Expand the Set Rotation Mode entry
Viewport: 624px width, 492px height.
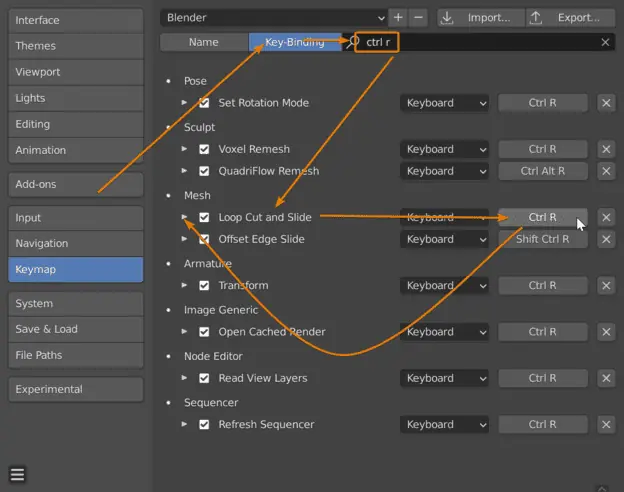184,102
